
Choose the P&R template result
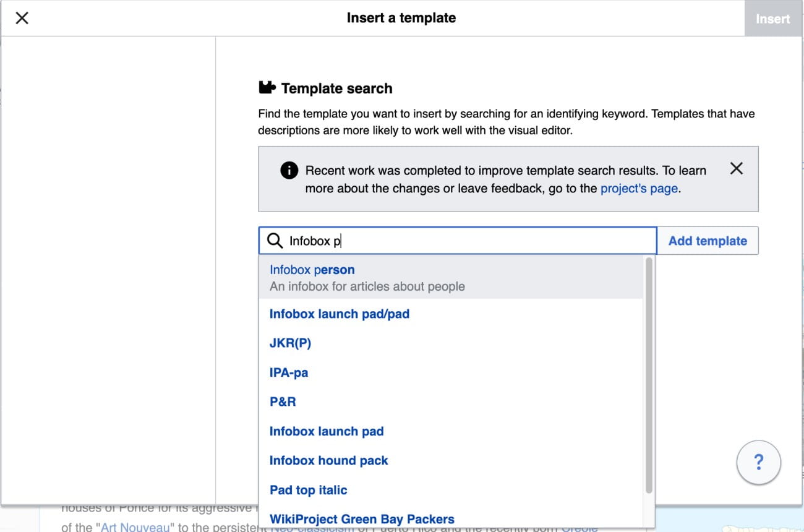[x=283, y=401]
